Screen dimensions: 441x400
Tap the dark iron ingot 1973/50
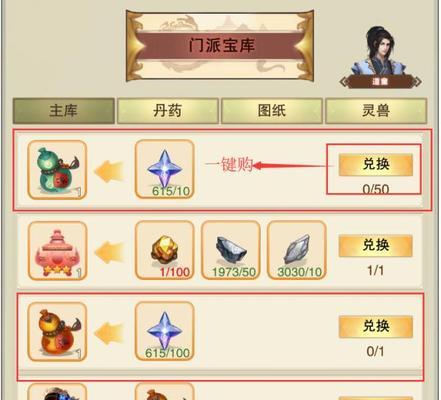[231, 250]
